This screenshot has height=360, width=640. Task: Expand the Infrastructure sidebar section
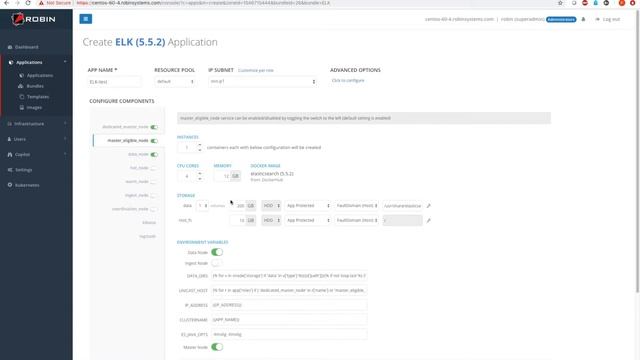[36, 124]
